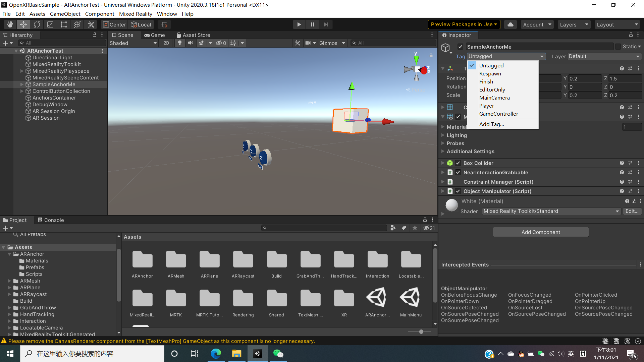Expand SampleAnchorMe in Hierarchy
Viewport: 644px width, 362px height.
[x=22, y=84]
